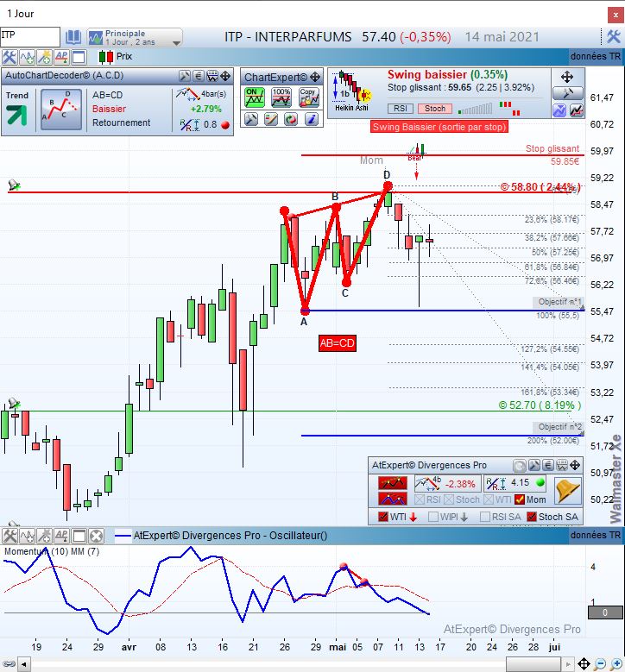Viewport: 625px width, 672px height.
Task: Click the ChartExpert refresh arrows icon
Action: point(291,119)
